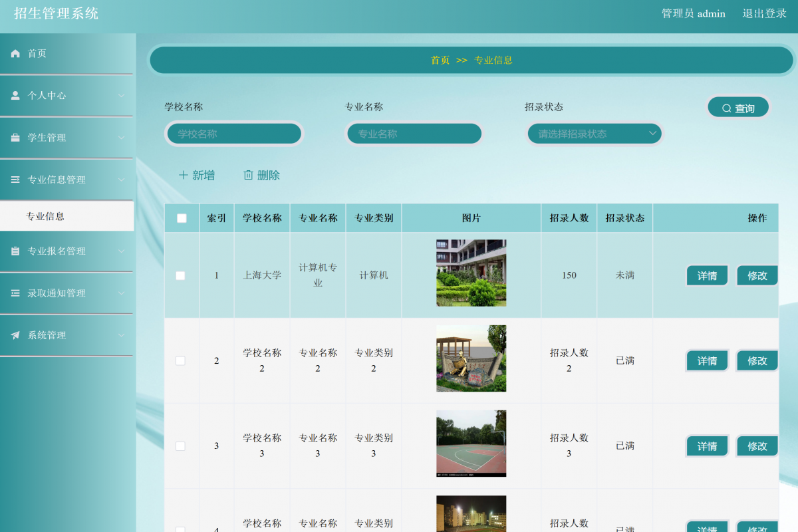Click the 首页 breadcrumb link
Image resolution: width=798 pixels, height=532 pixels.
[442, 60]
